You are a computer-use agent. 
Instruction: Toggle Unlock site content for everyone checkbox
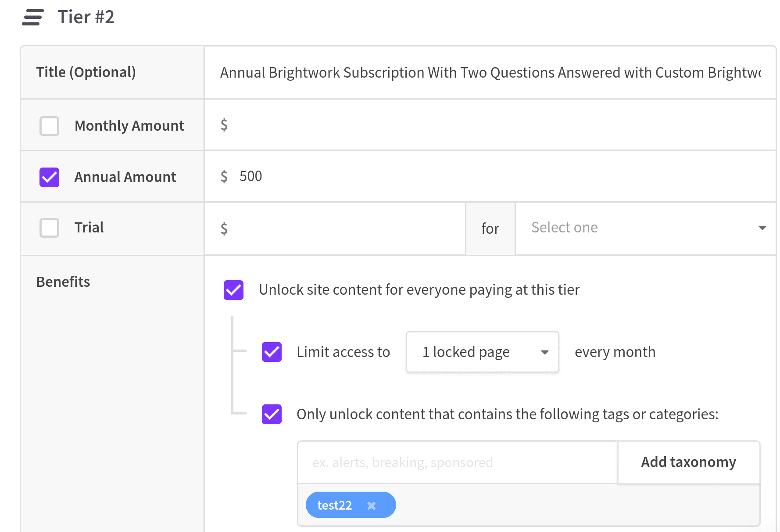[x=233, y=290]
